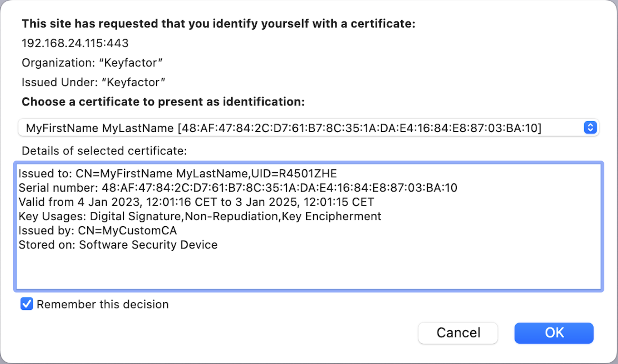Screen dimensions: 618x364
Task: Click the "Stored on: Software Security Device" line
Action: coord(118,245)
